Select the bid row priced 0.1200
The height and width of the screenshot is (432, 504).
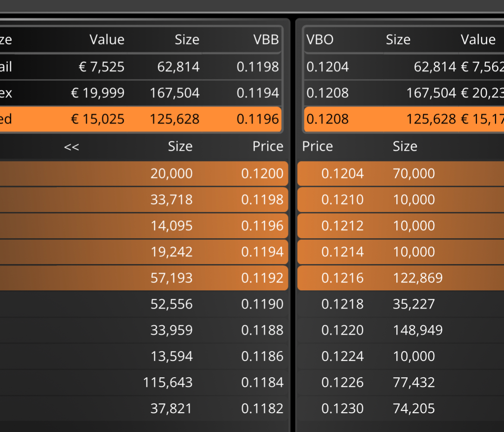[x=144, y=174]
